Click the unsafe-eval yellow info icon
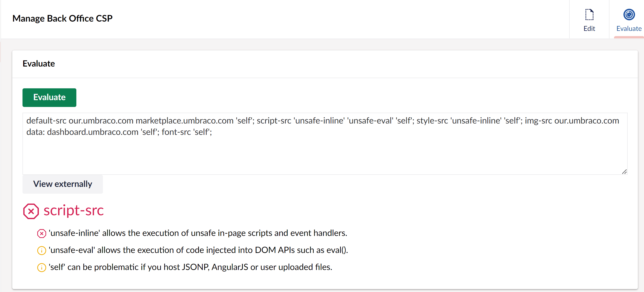This screenshot has height=292, width=644. (42, 250)
